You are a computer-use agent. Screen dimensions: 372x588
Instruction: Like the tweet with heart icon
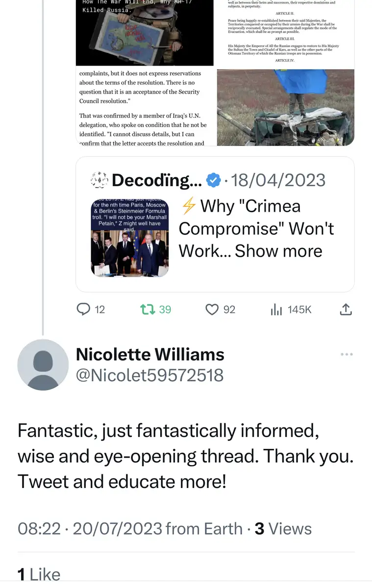point(212,309)
